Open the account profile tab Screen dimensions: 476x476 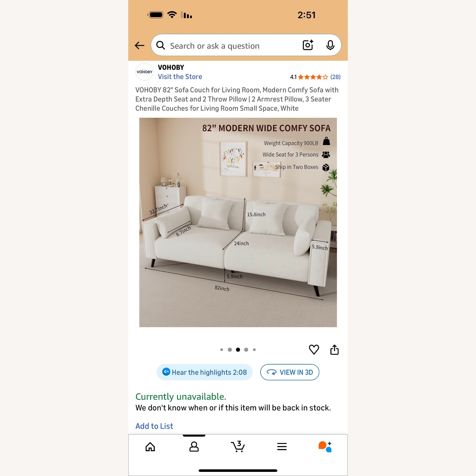194,447
